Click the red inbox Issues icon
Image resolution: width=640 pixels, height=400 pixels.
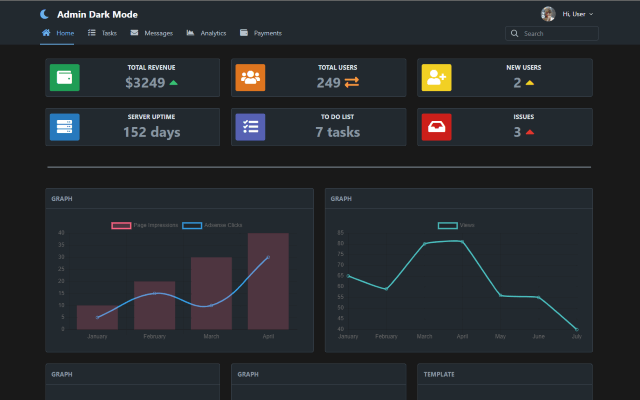tap(436, 127)
